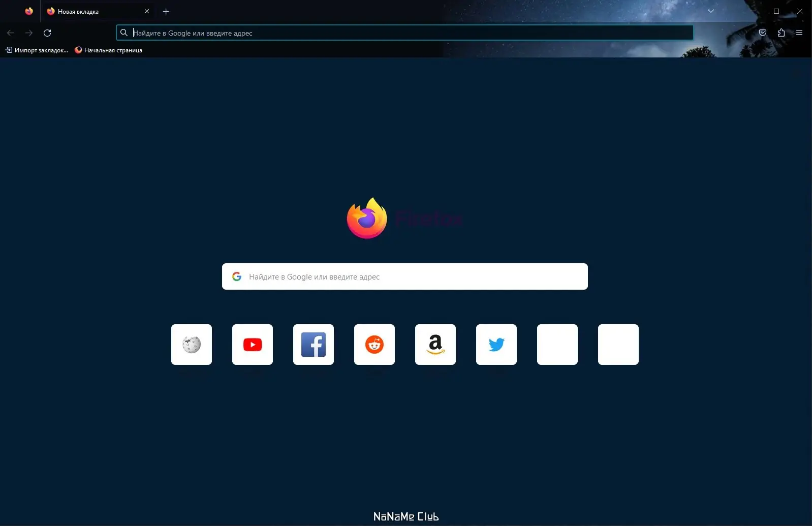
Task: Open the Amazon shortcut tile
Action: (x=435, y=345)
